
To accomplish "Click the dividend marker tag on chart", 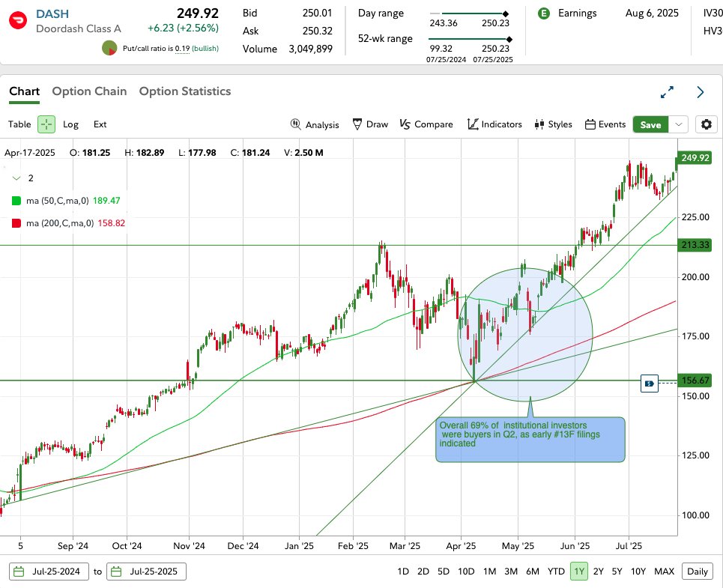I will pyautogui.click(x=650, y=384).
